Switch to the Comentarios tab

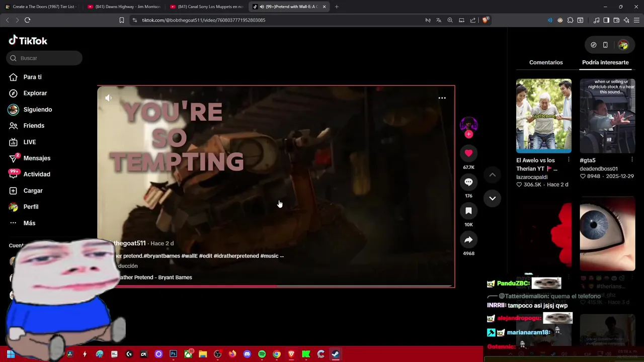(546, 62)
